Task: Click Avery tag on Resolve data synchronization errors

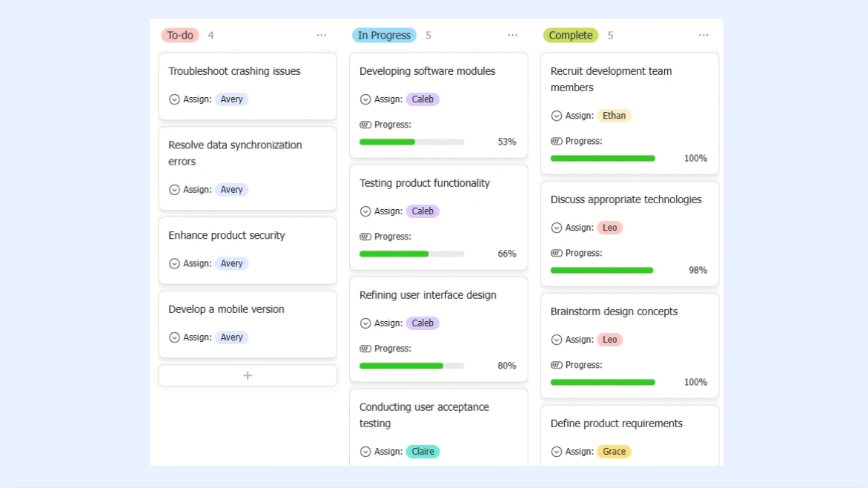Action: click(231, 189)
